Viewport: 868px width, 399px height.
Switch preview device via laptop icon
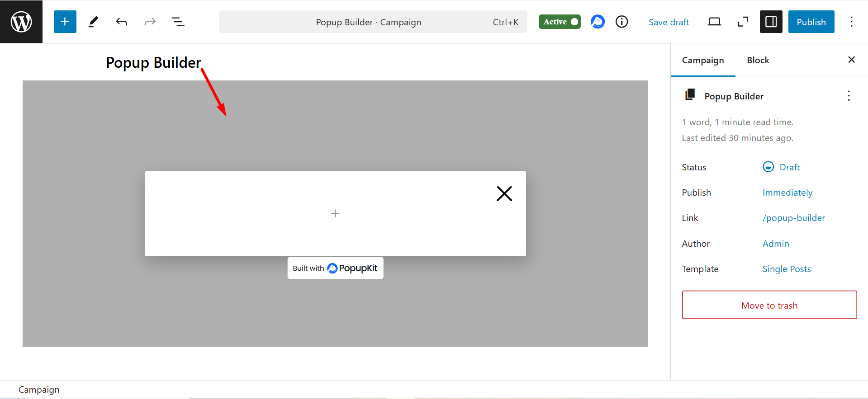pyautogui.click(x=714, y=22)
